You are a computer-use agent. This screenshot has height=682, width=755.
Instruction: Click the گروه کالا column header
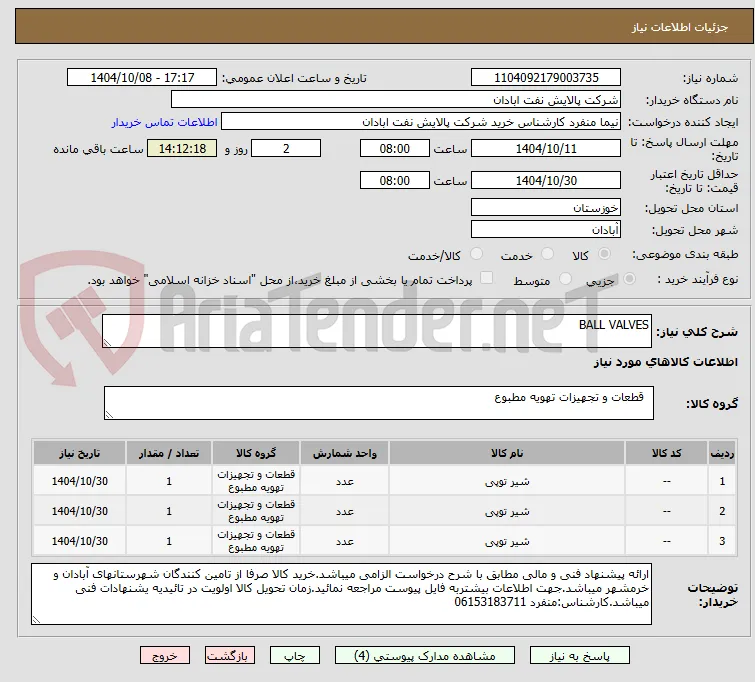point(256,453)
